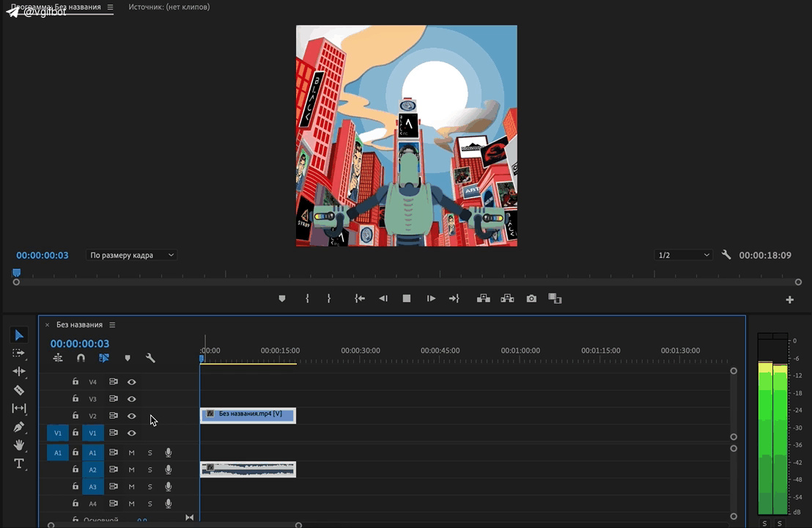Enable voice-over record on track A3
The width and height of the screenshot is (812, 528).
tap(169, 487)
